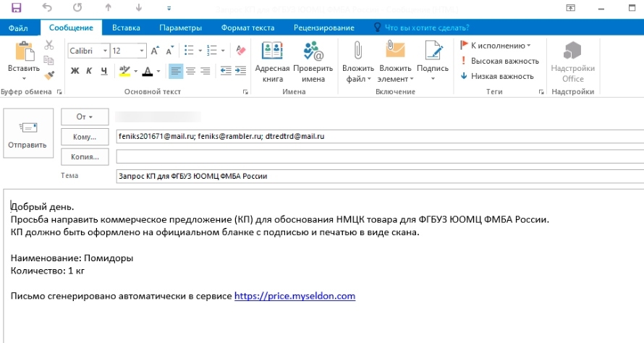644x343 pixels.
Task: Apply bulleted list
Action: 189,51
